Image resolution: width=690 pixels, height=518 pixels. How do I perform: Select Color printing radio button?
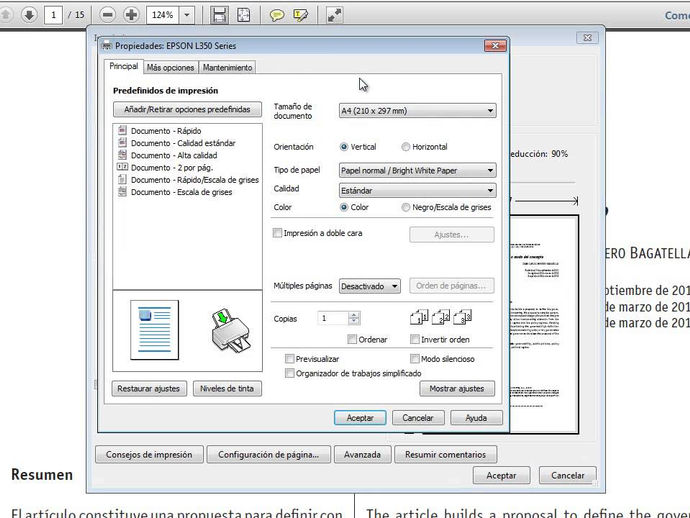point(344,207)
